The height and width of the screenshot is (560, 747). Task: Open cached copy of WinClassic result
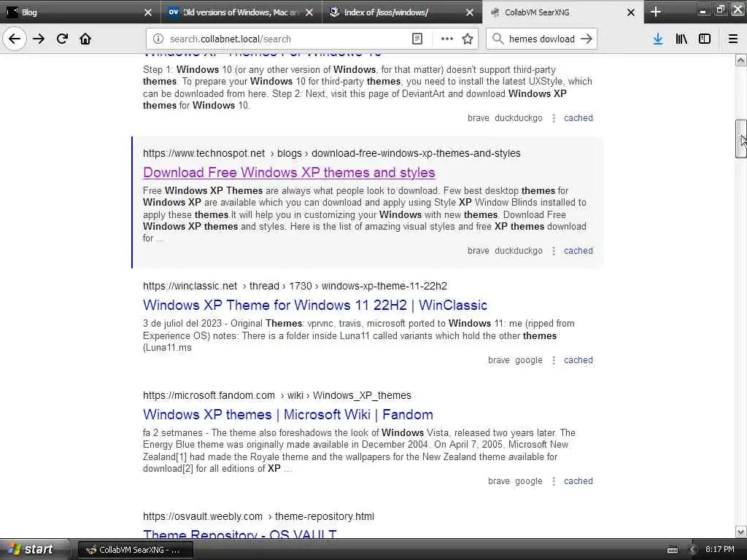578,360
